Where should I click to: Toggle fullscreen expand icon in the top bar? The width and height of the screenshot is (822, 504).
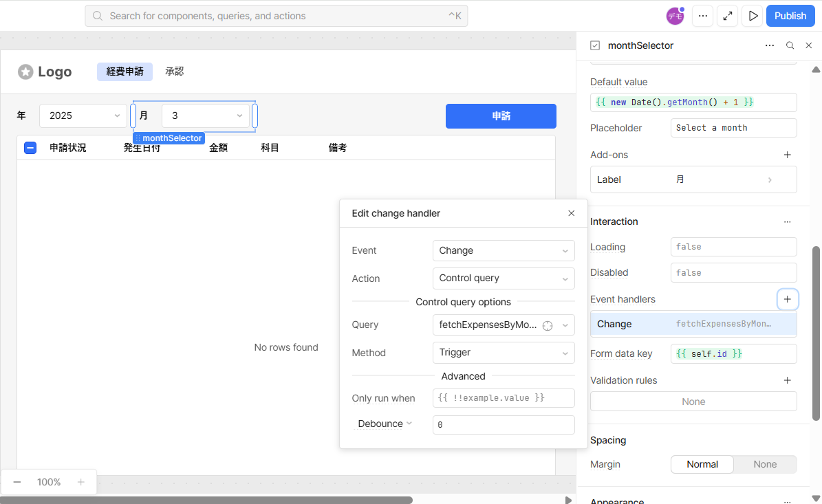click(x=728, y=16)
